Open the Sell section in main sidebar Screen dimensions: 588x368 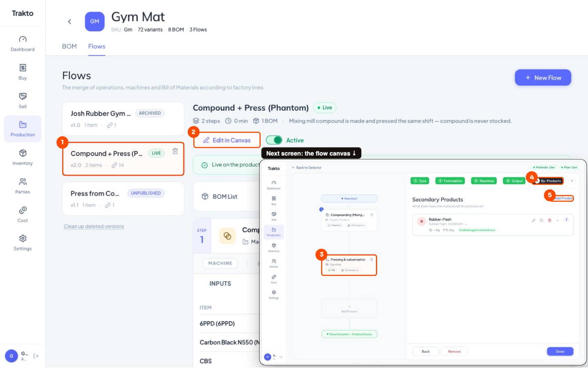coord(23,101)
